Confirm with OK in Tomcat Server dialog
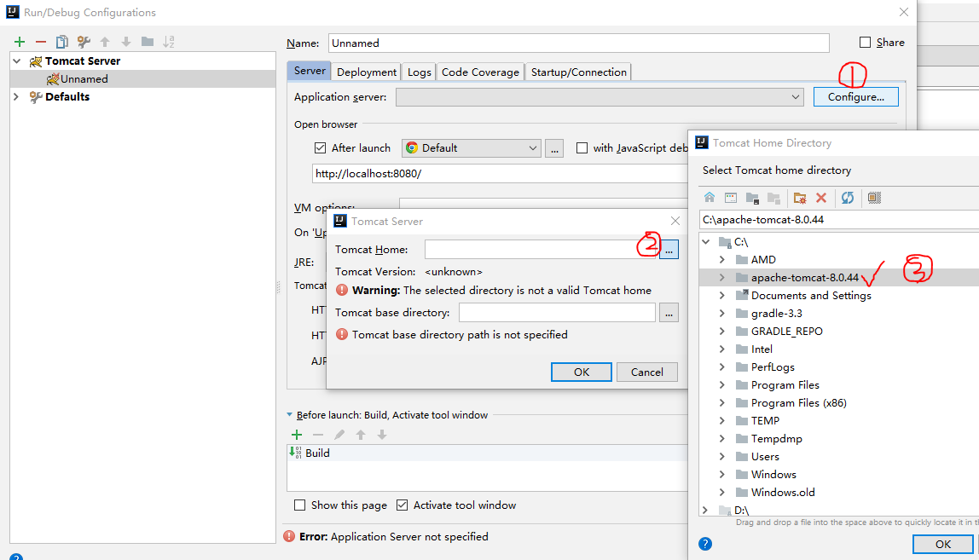Screen dimensions: 979x560 [582, 372]
